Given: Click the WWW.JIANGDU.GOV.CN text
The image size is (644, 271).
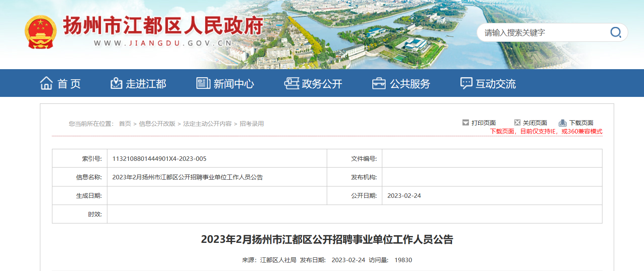Looking at the screenshot, I should [x=163, y=43].
